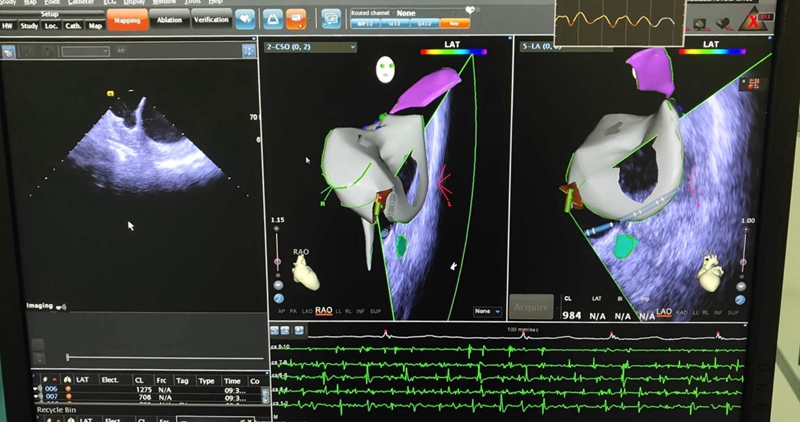Select SUP view in middle viewer
800x422 pixels.
click(376, 311)
